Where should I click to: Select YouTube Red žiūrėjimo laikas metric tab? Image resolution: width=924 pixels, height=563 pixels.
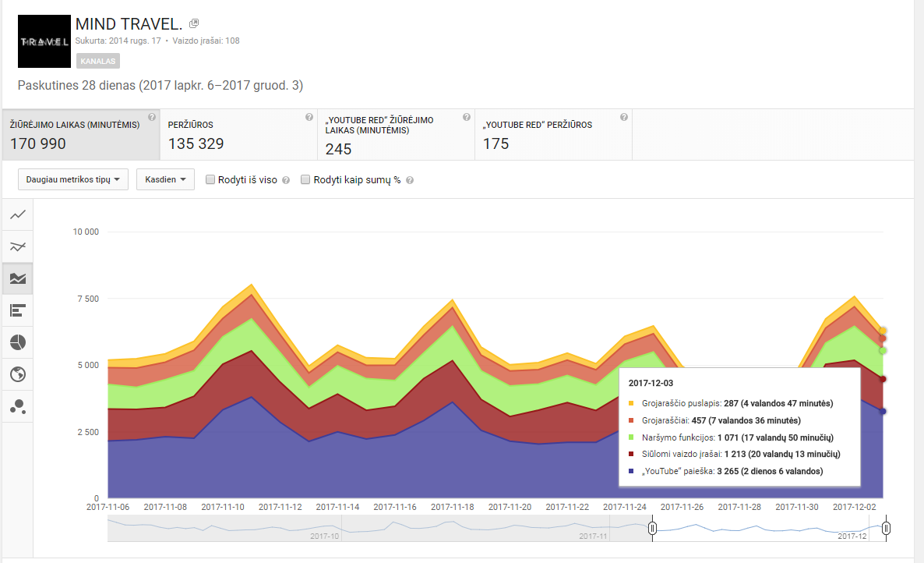click(396, 134)
